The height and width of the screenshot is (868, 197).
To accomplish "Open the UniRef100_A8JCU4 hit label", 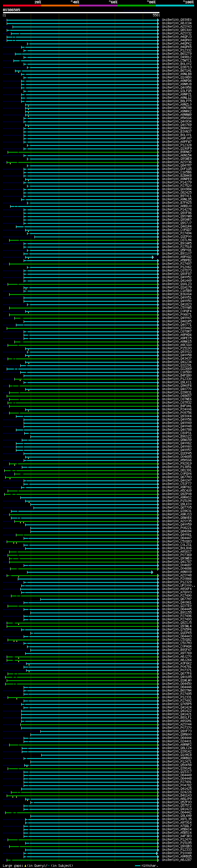I will [176, 23].
